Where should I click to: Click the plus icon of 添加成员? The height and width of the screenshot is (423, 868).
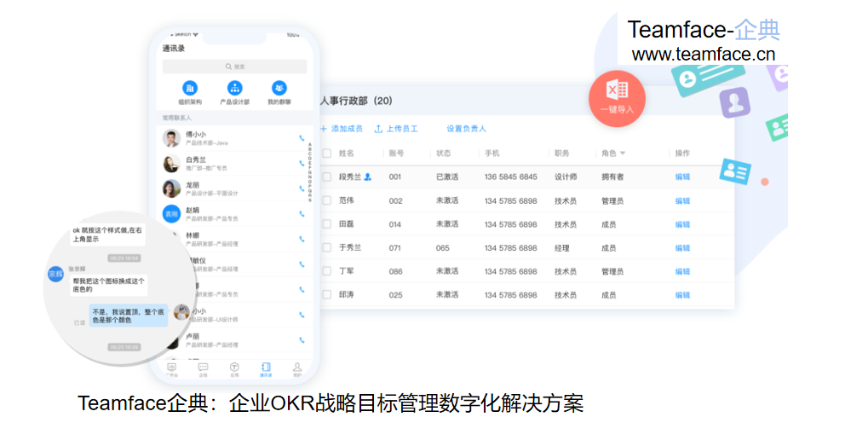(x=324, y=129)
